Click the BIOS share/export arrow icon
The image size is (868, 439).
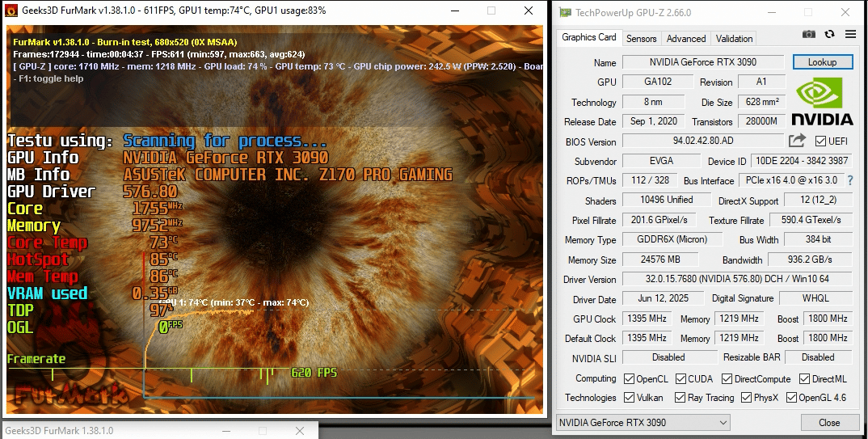click(x=797, y=141)
